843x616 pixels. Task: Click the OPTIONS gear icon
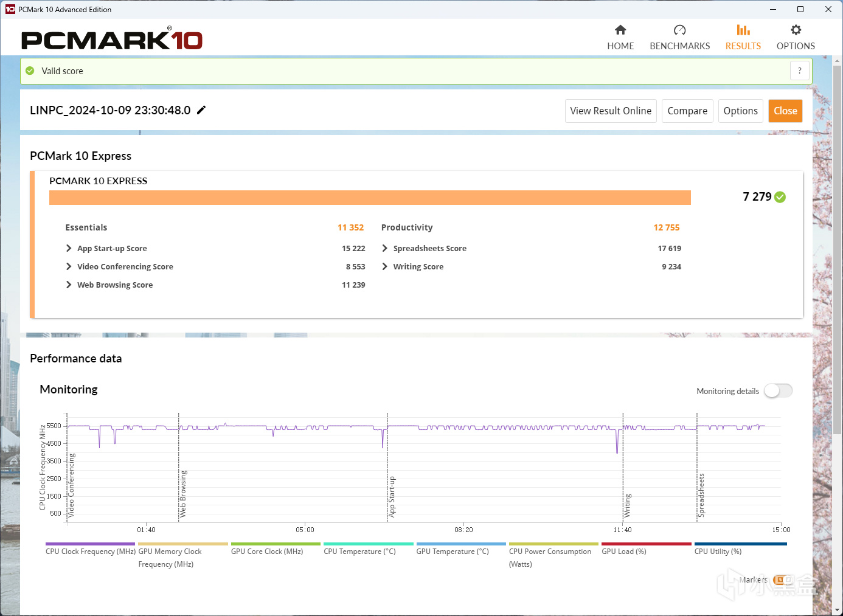pyautogui.click(x=796, y=30)
